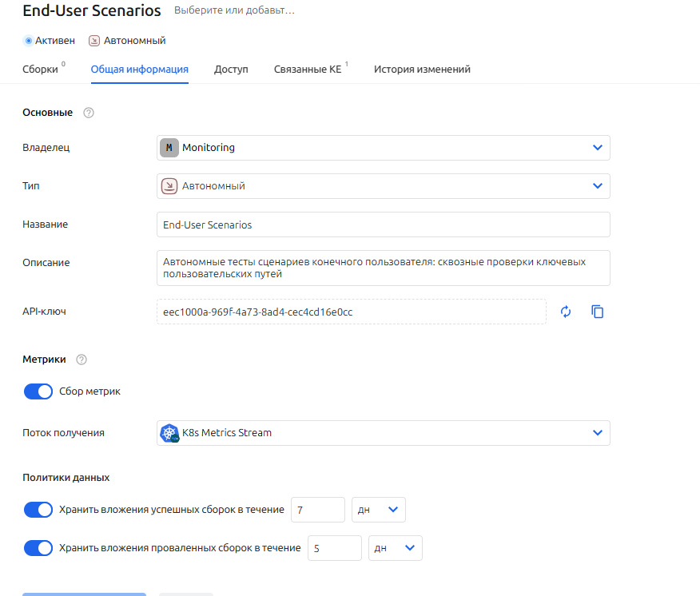
Task: Switch to the Сборки tab
Action: coord(40,70)
